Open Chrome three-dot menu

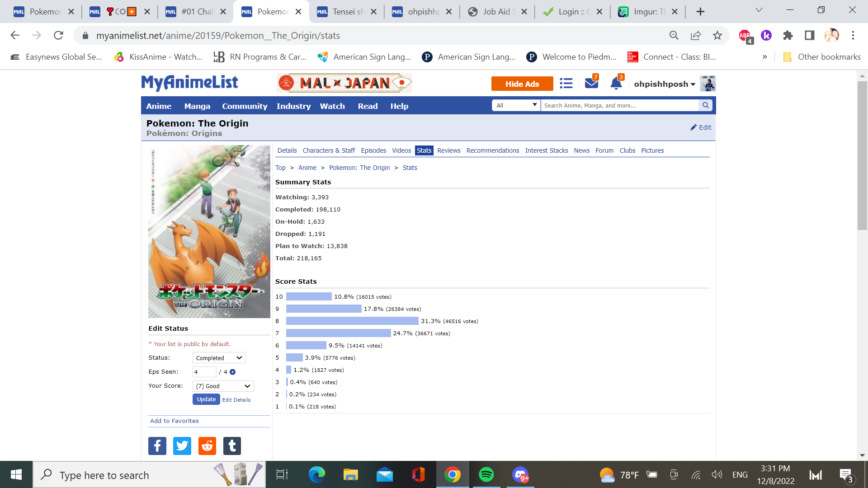click(853, 35)
